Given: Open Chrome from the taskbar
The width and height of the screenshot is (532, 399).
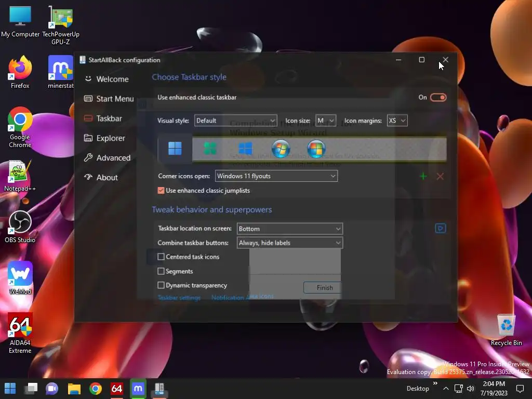Looking at the screenshot, I should click(96, 389).
